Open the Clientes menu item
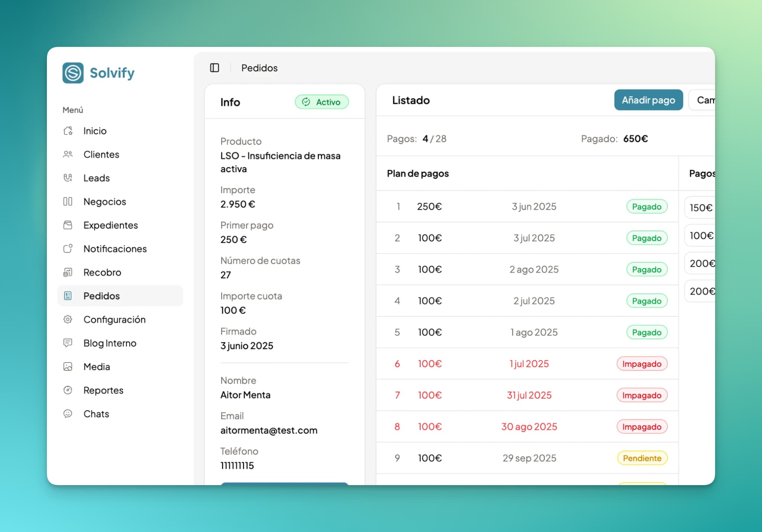Image resolution: width=762 pixels, height=532 pixels. click(101, 154)
